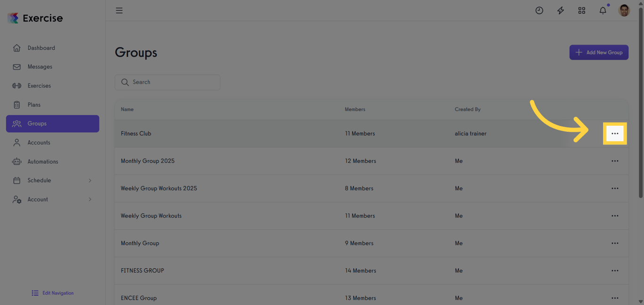Screen dimensions: 644x305
Task: Open options menu for Weekly Group Workouts 2025
Action: tap(615, 188)
